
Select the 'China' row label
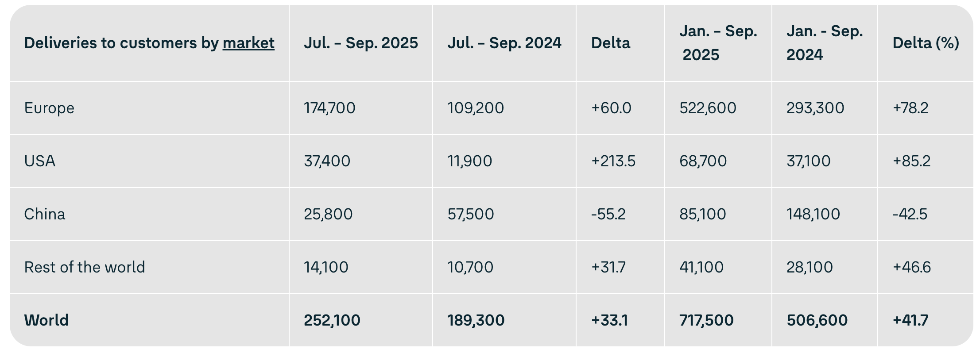pos(45,214)
